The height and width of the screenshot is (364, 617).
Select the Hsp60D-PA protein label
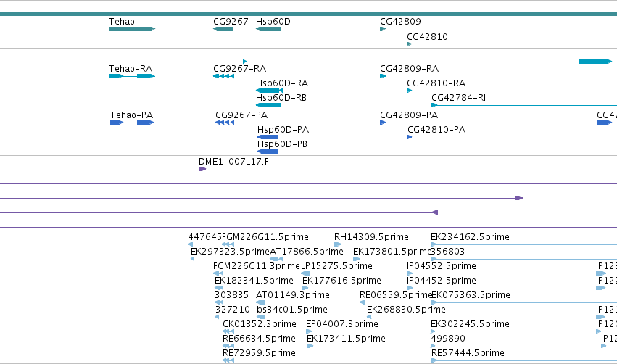[x=283, y=130]
